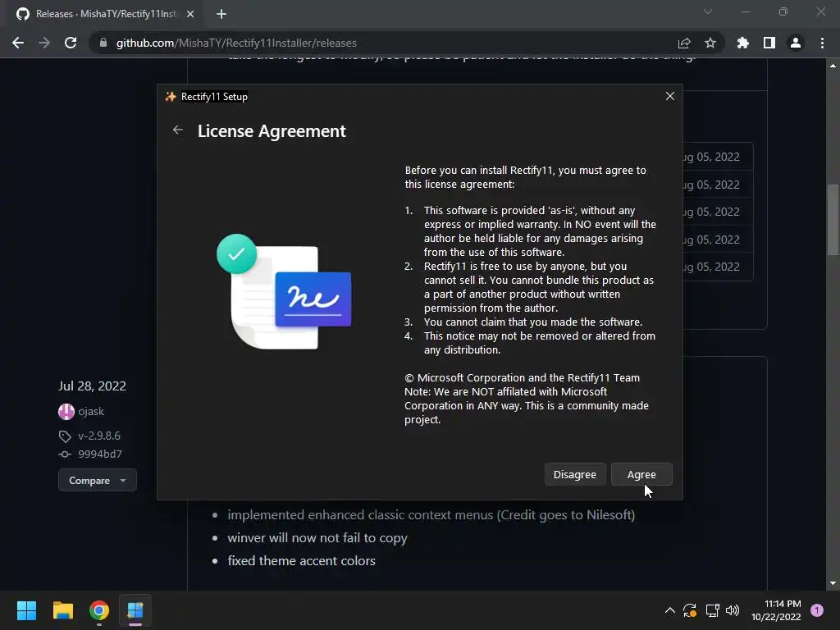This screenshot has height=630, width=840.
Task: Toggle the Chrome side panel icon
Action: (x=769, y=43)
